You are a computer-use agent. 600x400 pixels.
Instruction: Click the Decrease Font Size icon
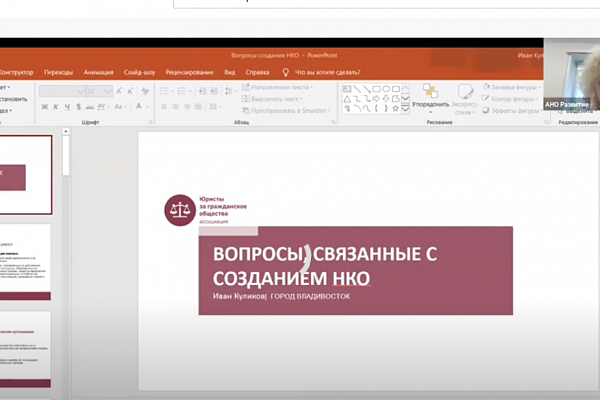(x=130, y=91)
